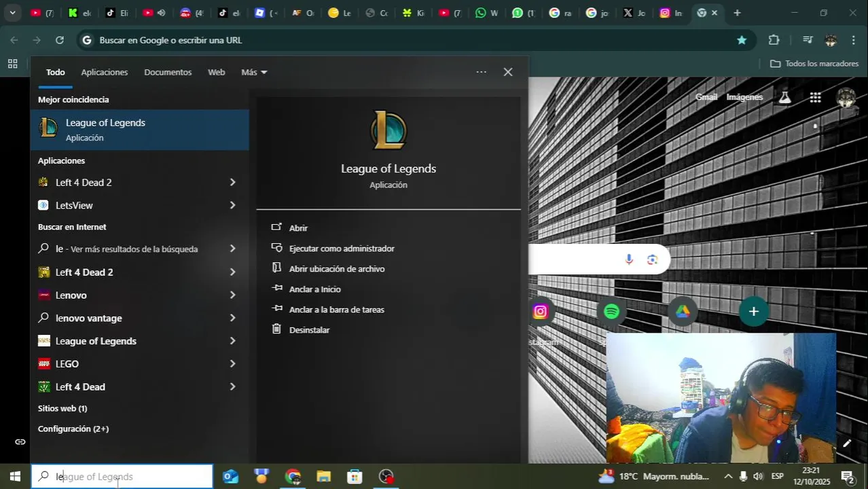Open the Google apps grid icon
Viewport: 868px width, 489px height.
[816, 98]
